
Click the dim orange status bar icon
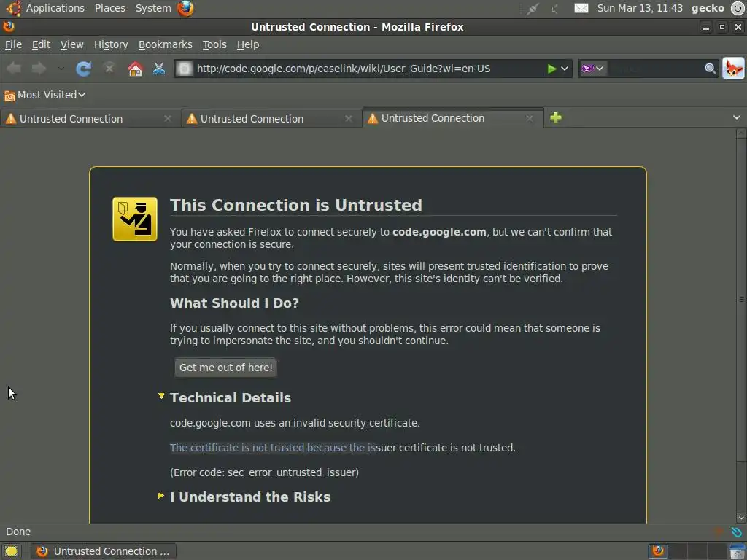(719, 532)
